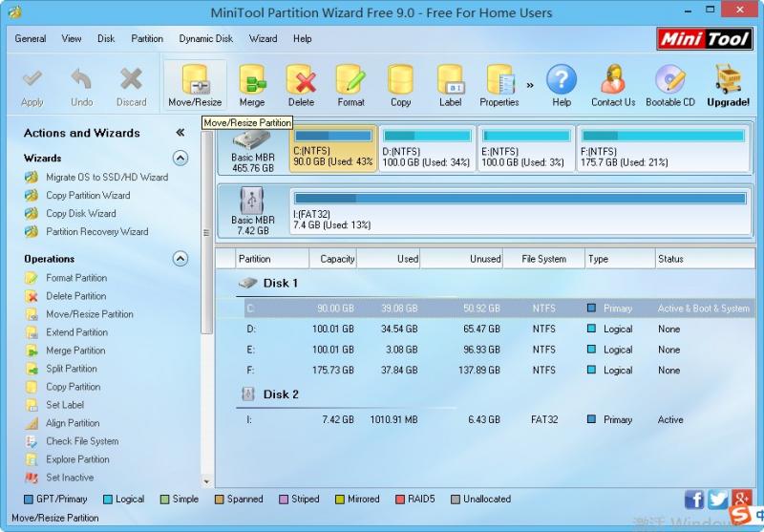This screenshot has width=764, height=532.
Task: Click the Format toolbar icon
Action: pyautogui.click(x=350, y=86)
